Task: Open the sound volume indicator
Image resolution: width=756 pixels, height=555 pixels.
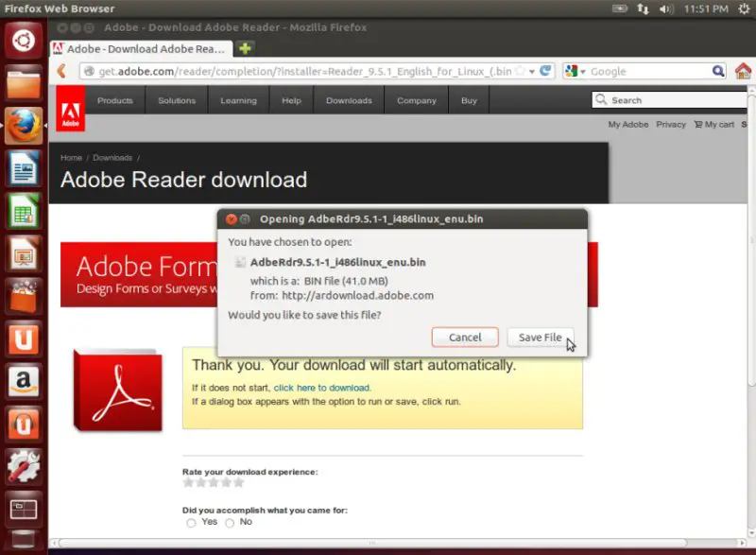Action: 666,9
